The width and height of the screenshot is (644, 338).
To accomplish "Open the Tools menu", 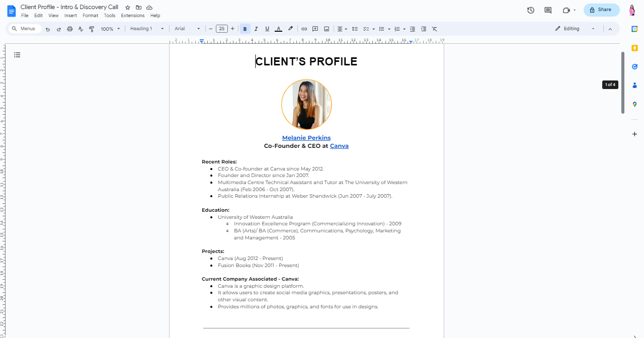I will click(110, 16).
